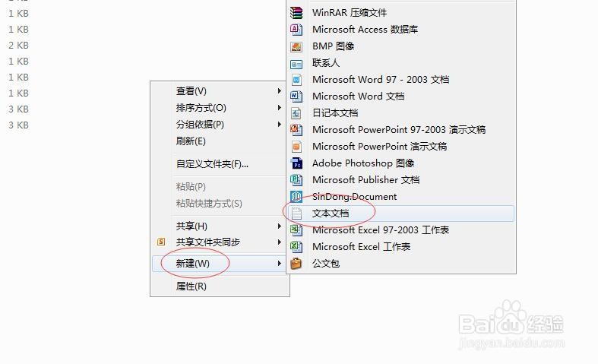The image size is (598, 364).
Task: Create new Adobe Photoshop 图像
Action: 401,163
